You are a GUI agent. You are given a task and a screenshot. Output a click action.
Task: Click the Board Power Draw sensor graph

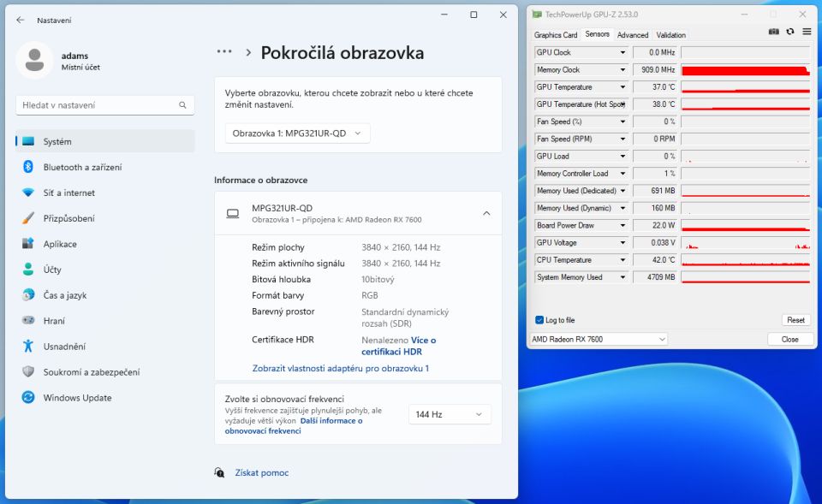746,225
